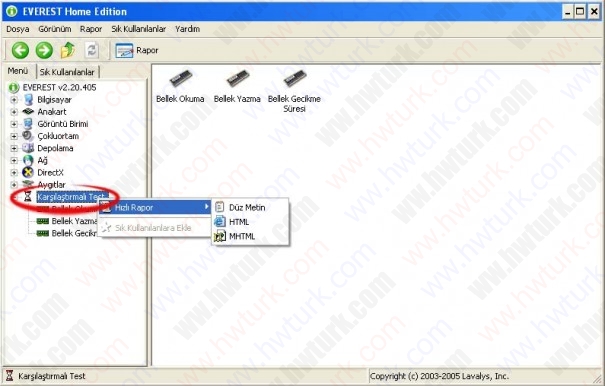Expand the Görüntü Birimi tree node

(x=14, y=124)
